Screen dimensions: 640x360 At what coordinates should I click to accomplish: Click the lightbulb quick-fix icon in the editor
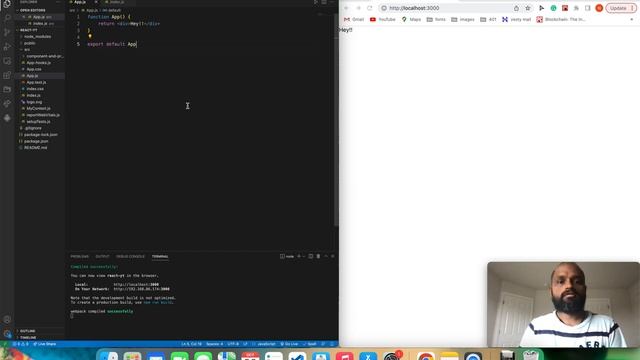point(90,36)
